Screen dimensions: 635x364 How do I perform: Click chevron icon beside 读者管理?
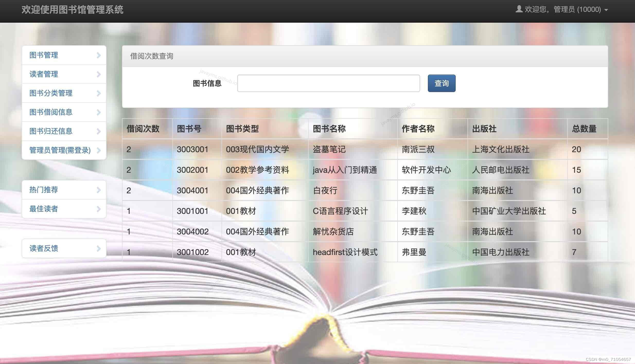(99, 74)
